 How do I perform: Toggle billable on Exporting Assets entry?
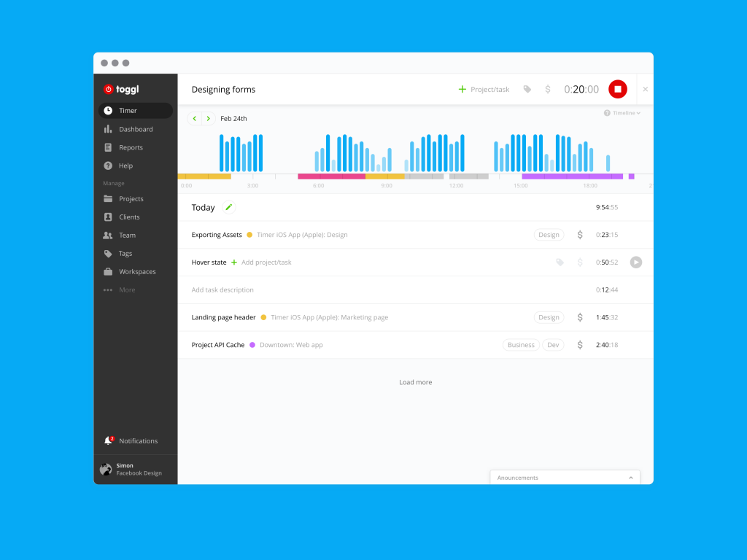[580, 235]
